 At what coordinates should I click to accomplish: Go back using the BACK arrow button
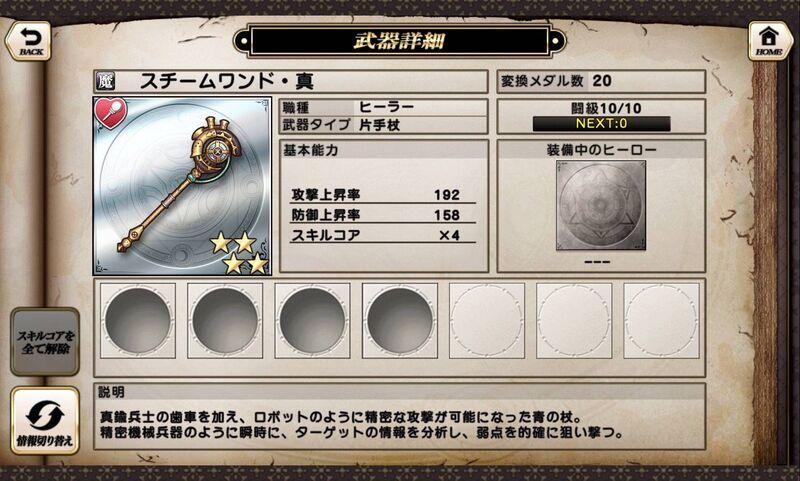(x=29, y=41)
